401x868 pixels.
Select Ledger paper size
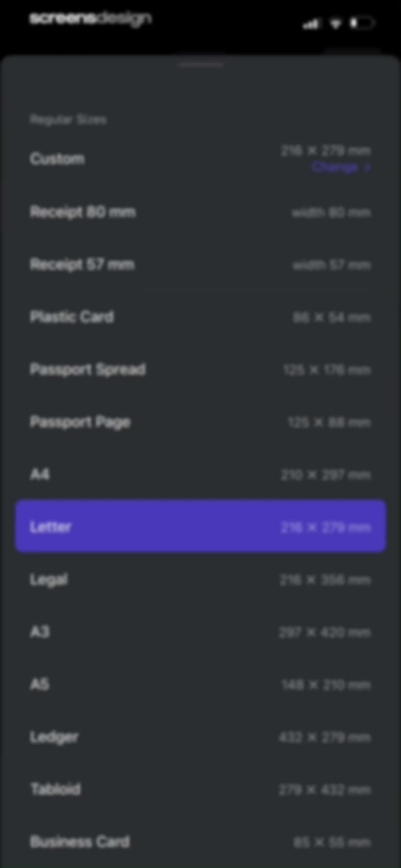click(x=200, y=737)
